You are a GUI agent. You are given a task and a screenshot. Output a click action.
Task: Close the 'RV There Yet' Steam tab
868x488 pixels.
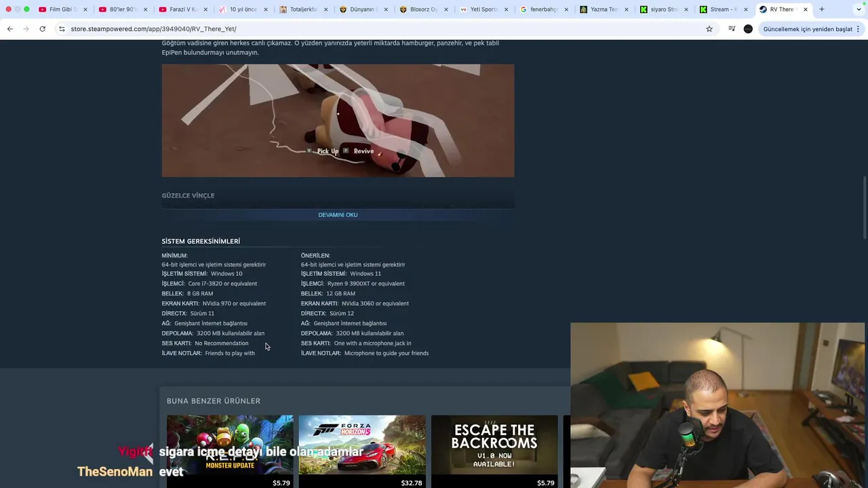click(806, 9)
